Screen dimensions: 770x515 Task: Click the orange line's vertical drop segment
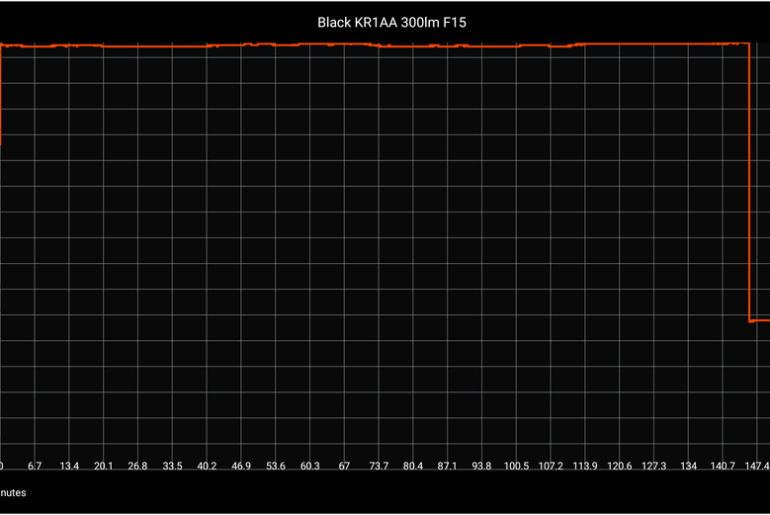coord(749,182)
